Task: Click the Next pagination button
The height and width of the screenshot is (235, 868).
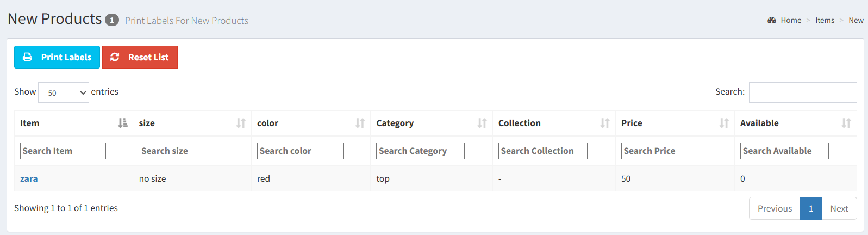Action: point(839,208)
